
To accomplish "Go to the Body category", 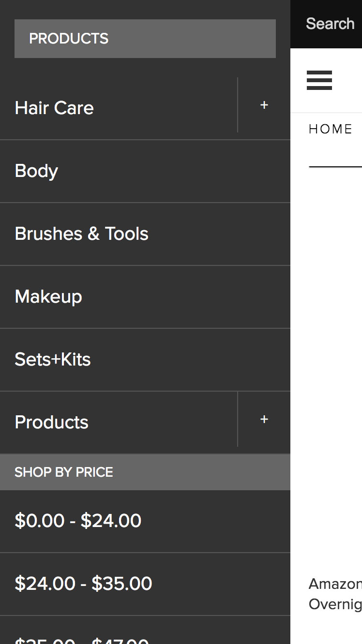I will pyautogui.click(x=37, y=171).
